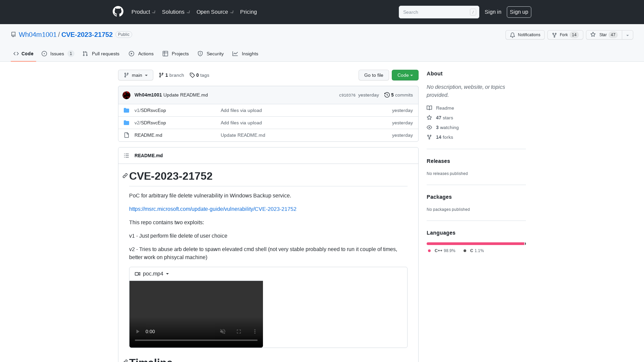Click the Insights graph icon
Image resolution: width=644 pixels, height=362 pixels.
(x=235, y=54)
